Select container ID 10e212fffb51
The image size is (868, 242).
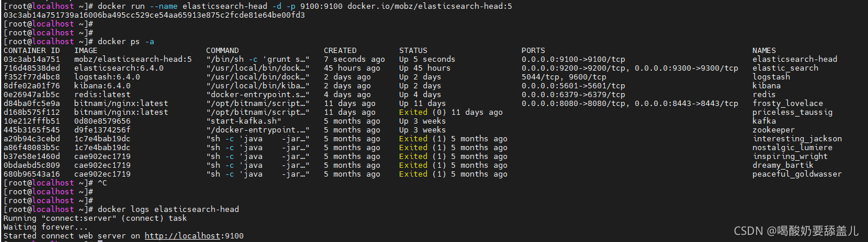tap(32, 121)
